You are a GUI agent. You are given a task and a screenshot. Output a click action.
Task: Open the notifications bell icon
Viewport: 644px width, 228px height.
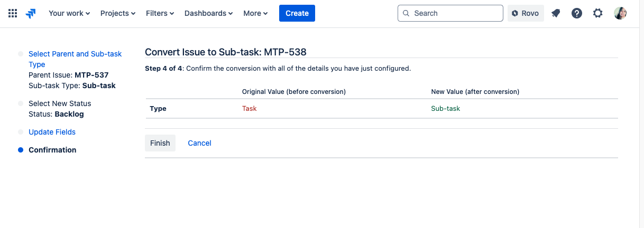click(556, 13)
